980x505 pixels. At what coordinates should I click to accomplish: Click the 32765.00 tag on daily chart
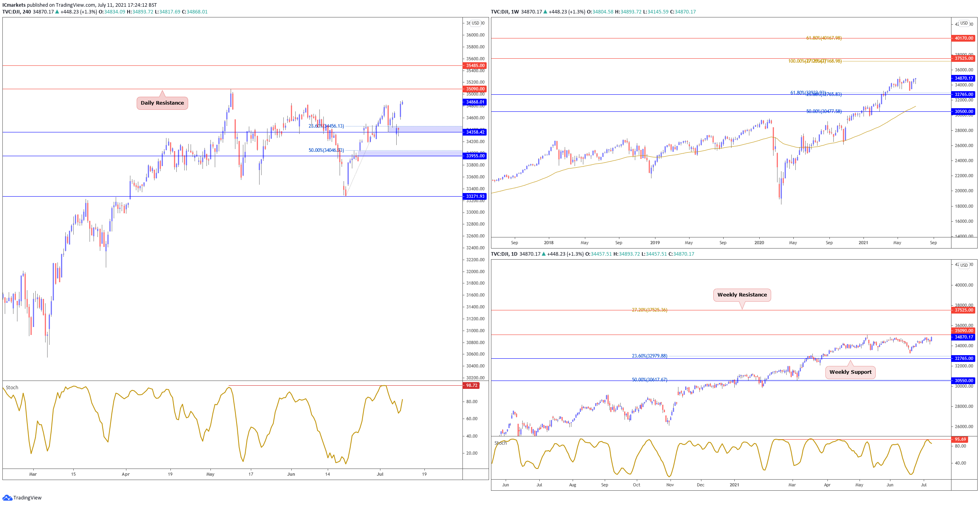point(963,359)
